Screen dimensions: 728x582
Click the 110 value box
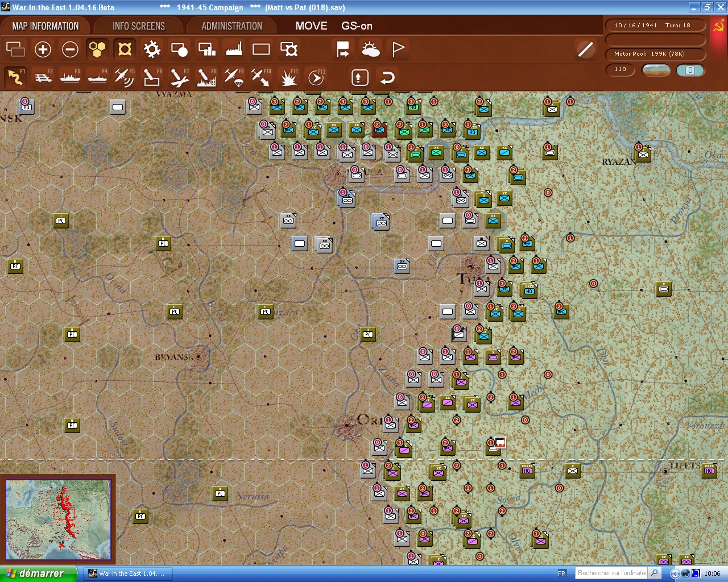621,69
